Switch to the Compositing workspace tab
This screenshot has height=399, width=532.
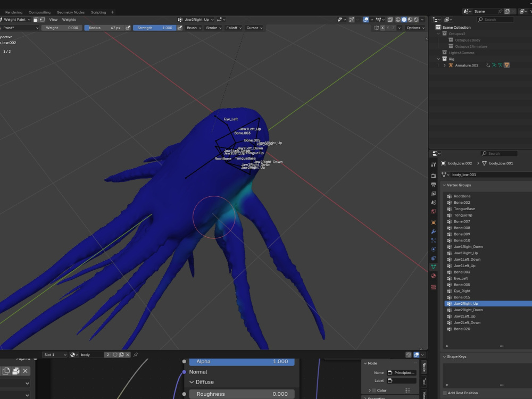click(39, 12)
